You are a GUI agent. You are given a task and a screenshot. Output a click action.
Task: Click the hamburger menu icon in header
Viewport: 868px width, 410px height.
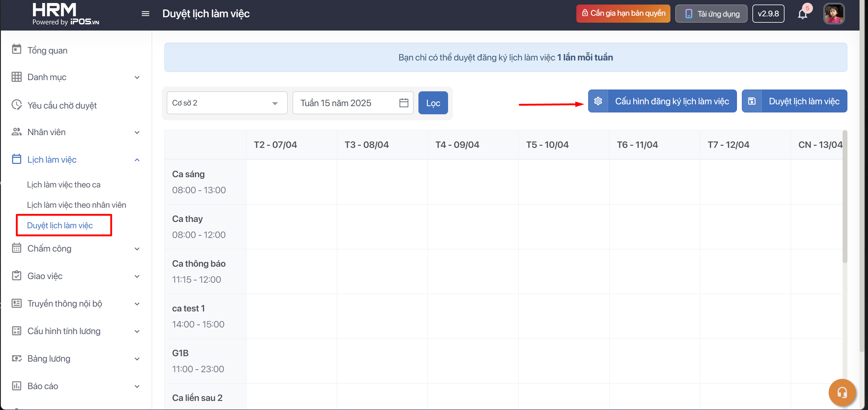[145, 14]
